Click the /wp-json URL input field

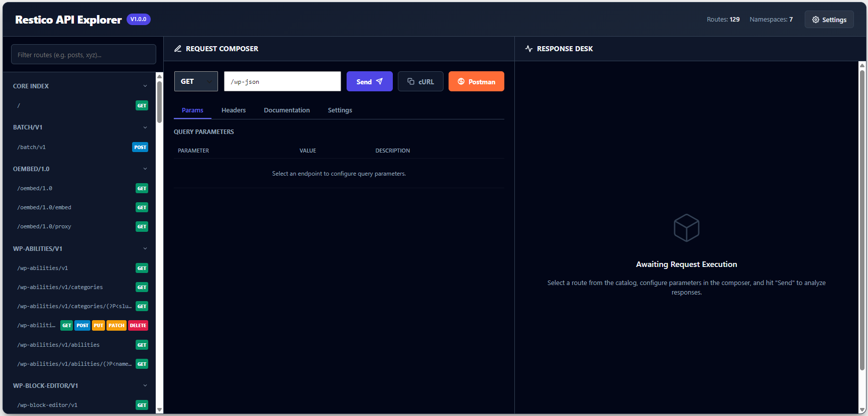(x=282, y=81)
